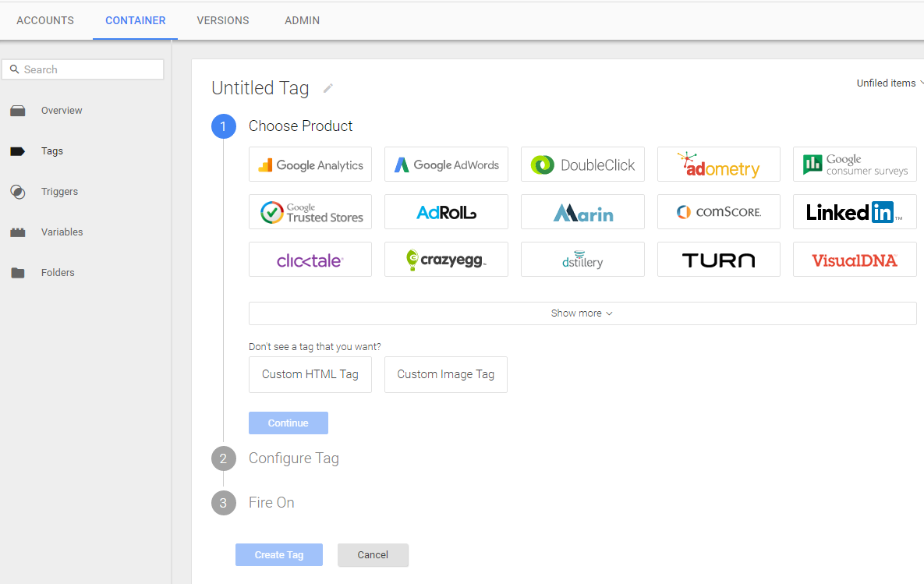
Task: Select the Crazy Egg product tile
Action: (x=446, y=260)
